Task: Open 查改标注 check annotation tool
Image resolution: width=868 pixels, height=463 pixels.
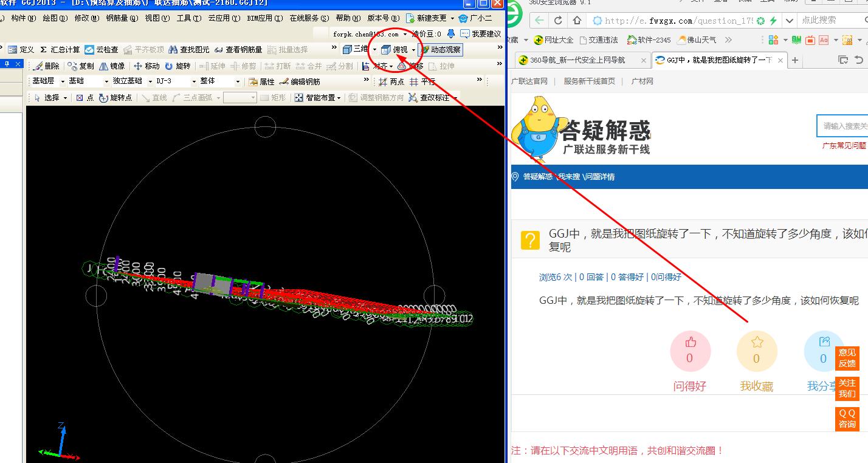Action: click(429, 97)
